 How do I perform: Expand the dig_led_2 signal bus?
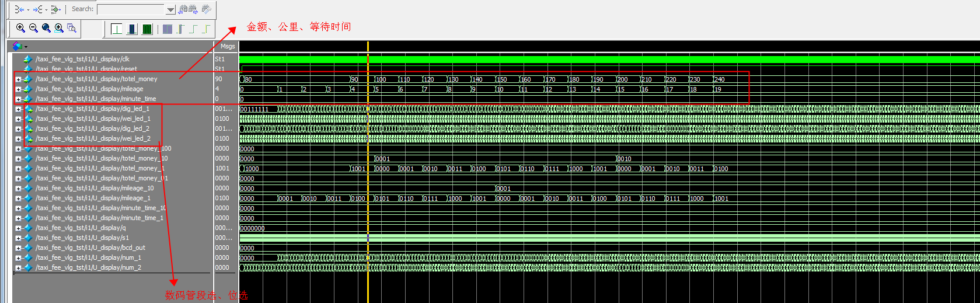coord(18,129)
